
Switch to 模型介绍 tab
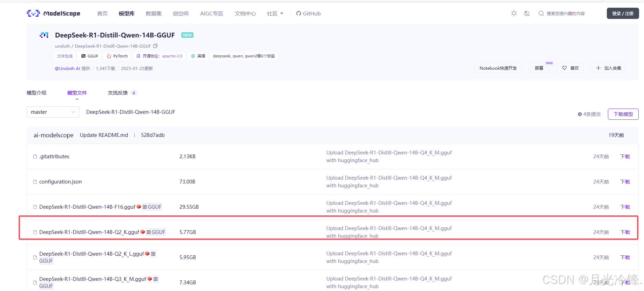pos(36,93)
